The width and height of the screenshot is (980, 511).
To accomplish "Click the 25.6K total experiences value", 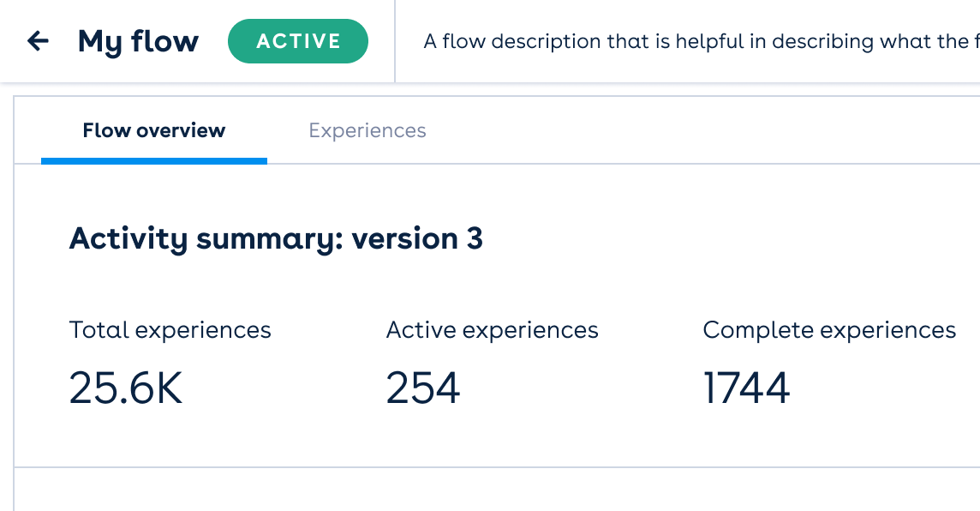I will pos(126,388).
